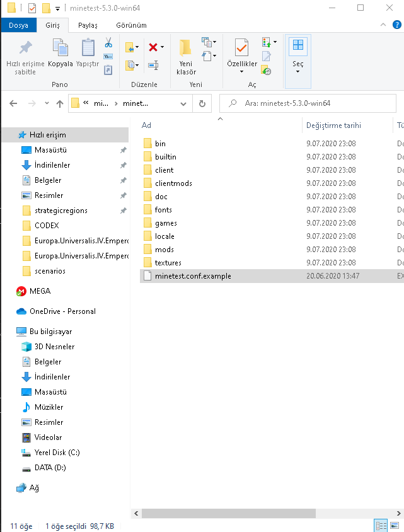This screenshot has height=532, width=404.
Task: Click the scroll right arrow of horizontal scrollbar
Action: (x=398, y=513)
